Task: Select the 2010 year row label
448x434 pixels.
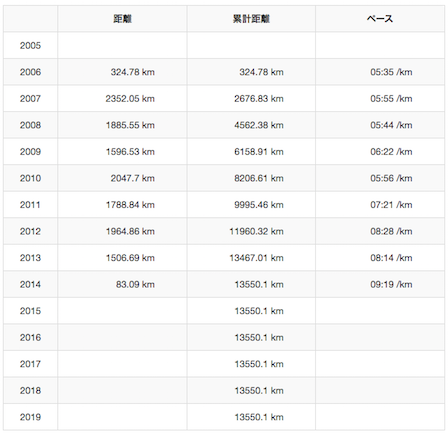Action: click(x=30, y=178)
